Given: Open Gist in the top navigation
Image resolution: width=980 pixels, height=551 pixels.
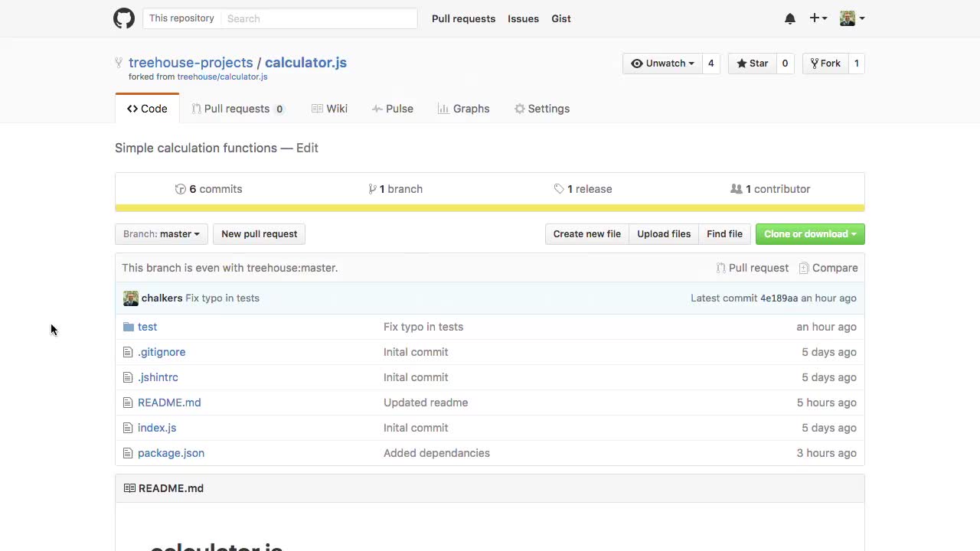Looking at the screenshot, I should [561, 18].
